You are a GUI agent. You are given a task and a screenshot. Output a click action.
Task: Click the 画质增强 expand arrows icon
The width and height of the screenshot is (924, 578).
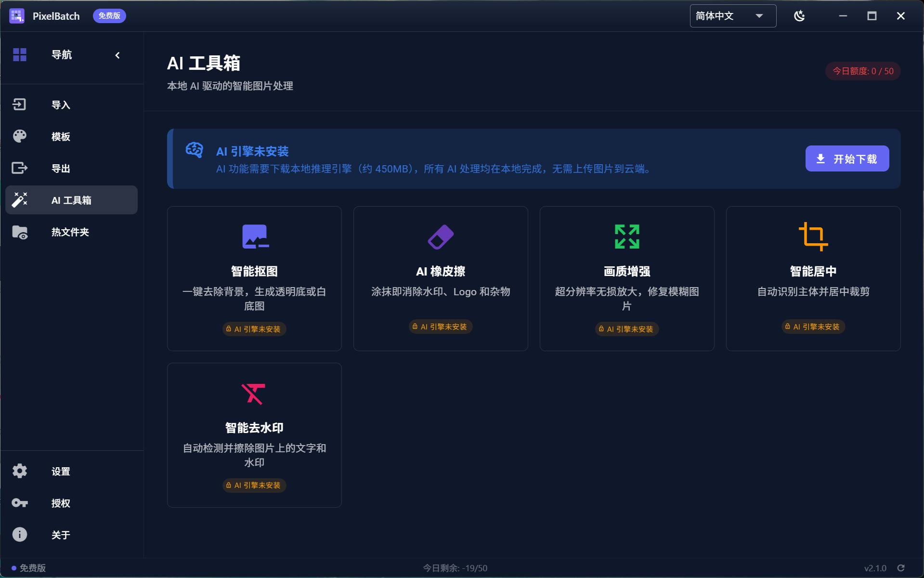coord(627,236)
